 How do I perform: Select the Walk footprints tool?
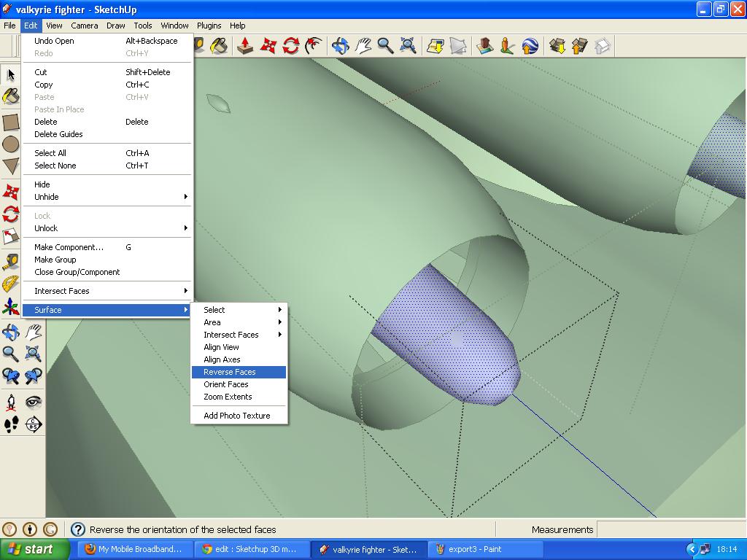[10, 424]
